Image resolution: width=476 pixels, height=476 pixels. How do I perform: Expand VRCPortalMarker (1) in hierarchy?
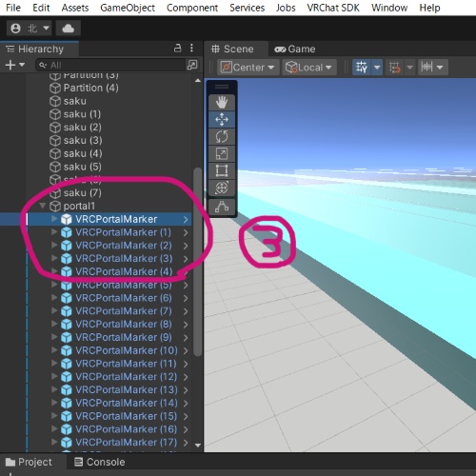point(54,232)
